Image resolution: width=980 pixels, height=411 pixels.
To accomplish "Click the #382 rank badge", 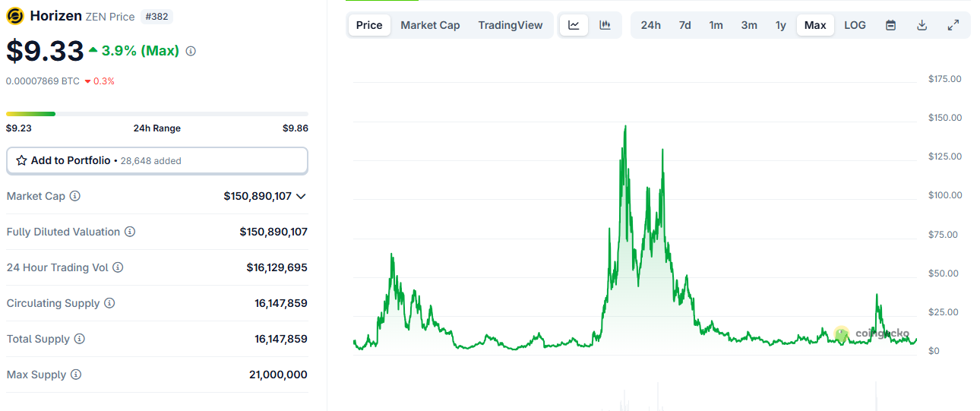I will point(156,16).
